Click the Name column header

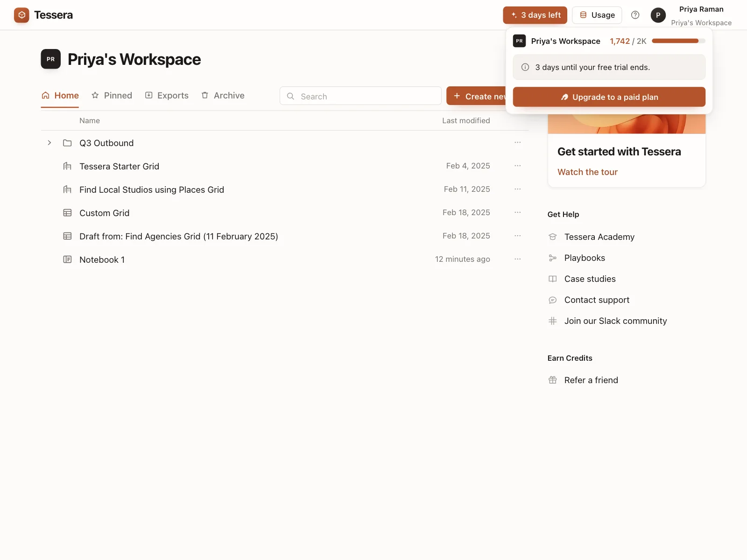point(90,120)
